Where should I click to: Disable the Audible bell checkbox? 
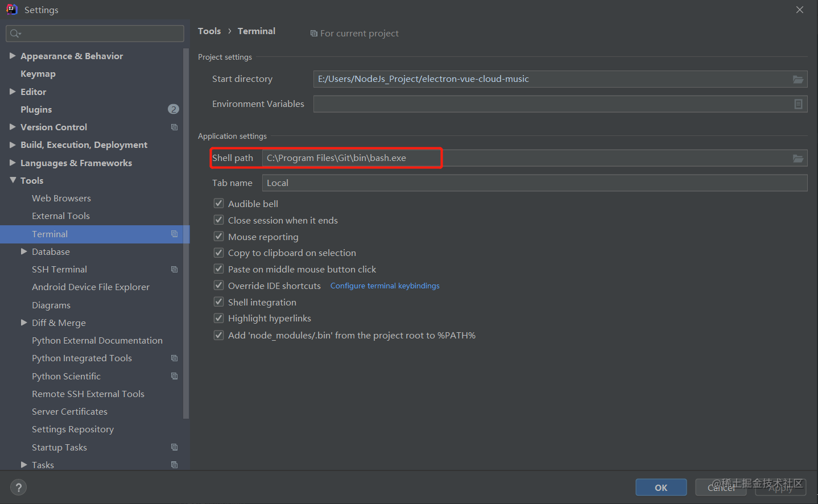(x=218, y=203)
